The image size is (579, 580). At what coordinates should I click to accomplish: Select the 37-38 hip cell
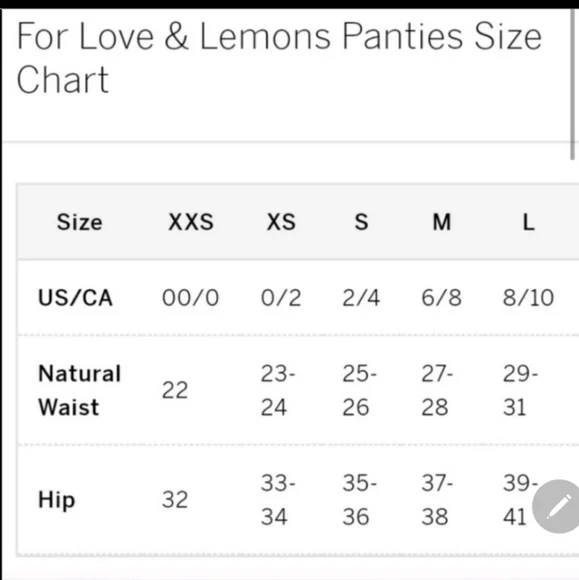(x=437, y=500)
